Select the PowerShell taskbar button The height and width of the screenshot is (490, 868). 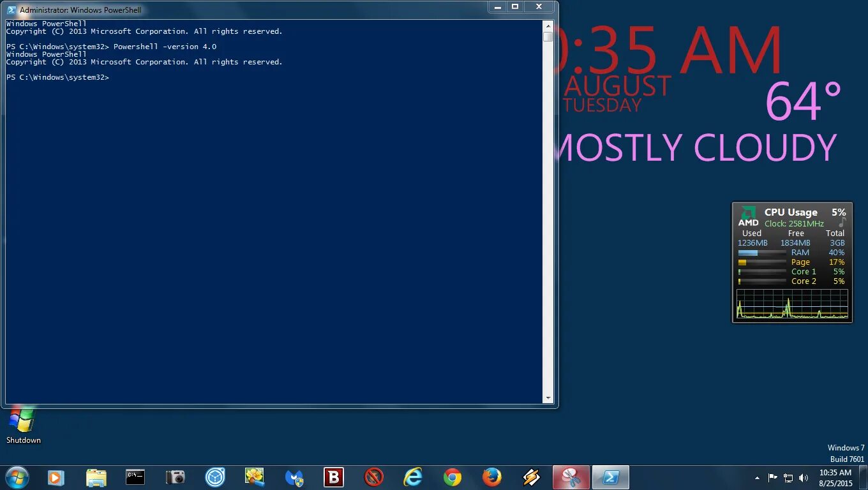611,477
